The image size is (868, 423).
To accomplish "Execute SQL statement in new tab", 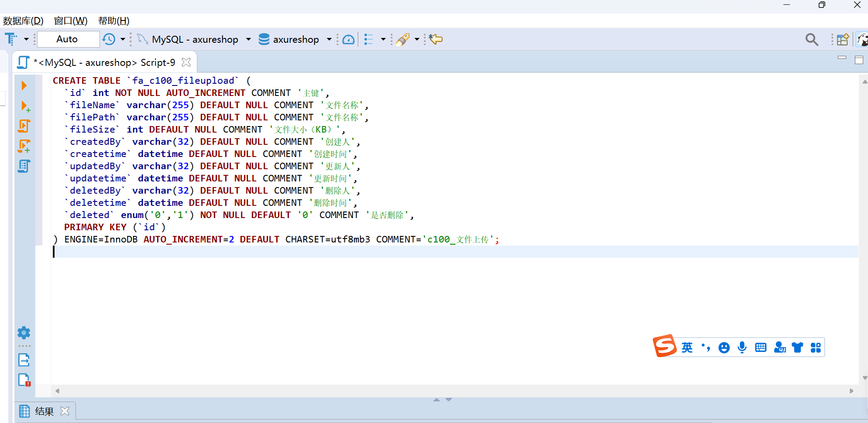I will point(25,106).
